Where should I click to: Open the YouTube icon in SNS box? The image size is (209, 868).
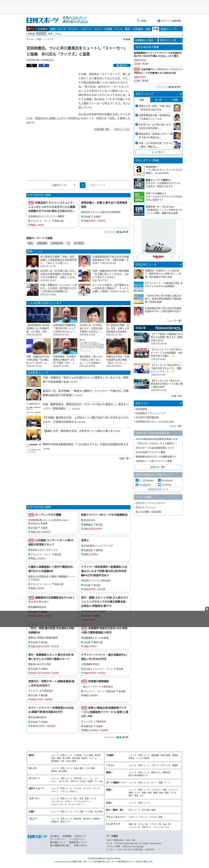coord(160,484)
